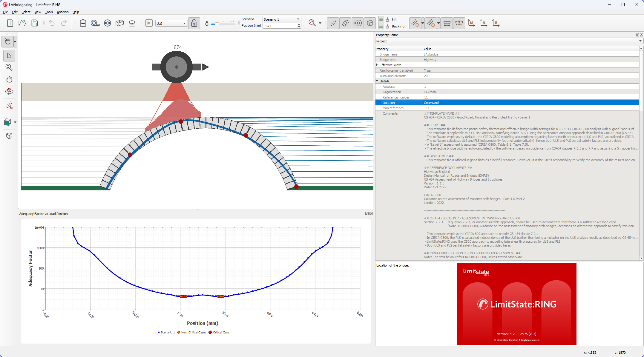Open the weight (KG) vehicle loads icon
The image size is (644, 357).
point(132,23)
